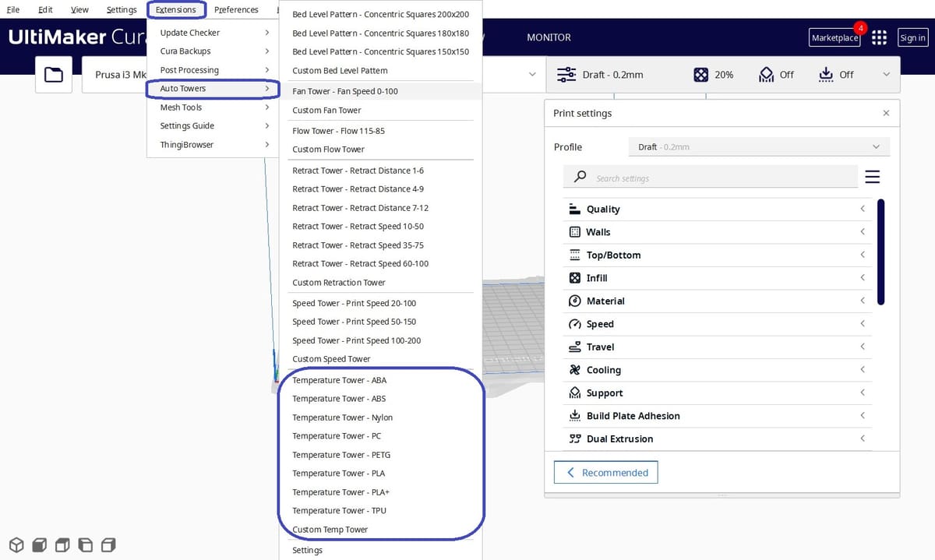Click the profile sliders icon beside Draft - 0.2mm
This screenshot has height=560, width=935.
tap(566, 75)
